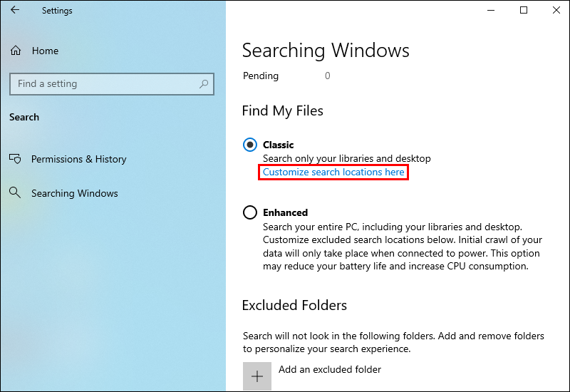Click the magnifier icon in the search box
The height and width of the screenshot is (392, 570).
204,84
